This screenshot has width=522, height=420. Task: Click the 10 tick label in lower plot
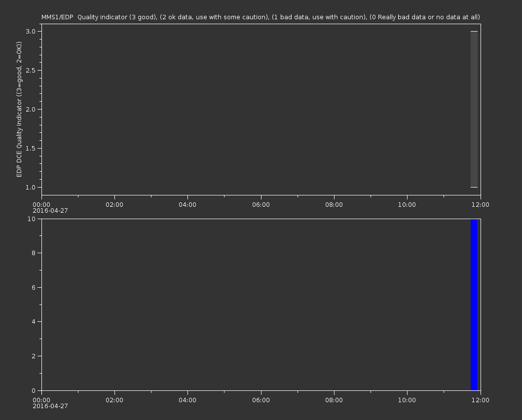[32, 219]
